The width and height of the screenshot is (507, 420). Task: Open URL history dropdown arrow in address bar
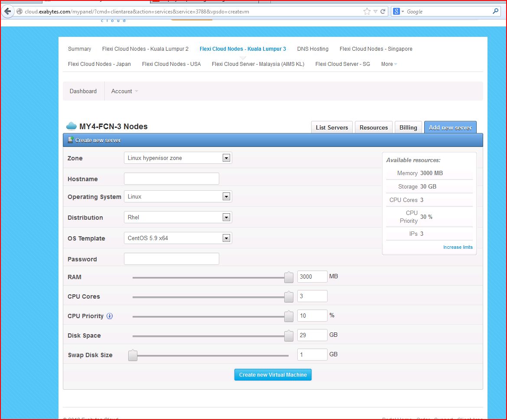(375, 12)
